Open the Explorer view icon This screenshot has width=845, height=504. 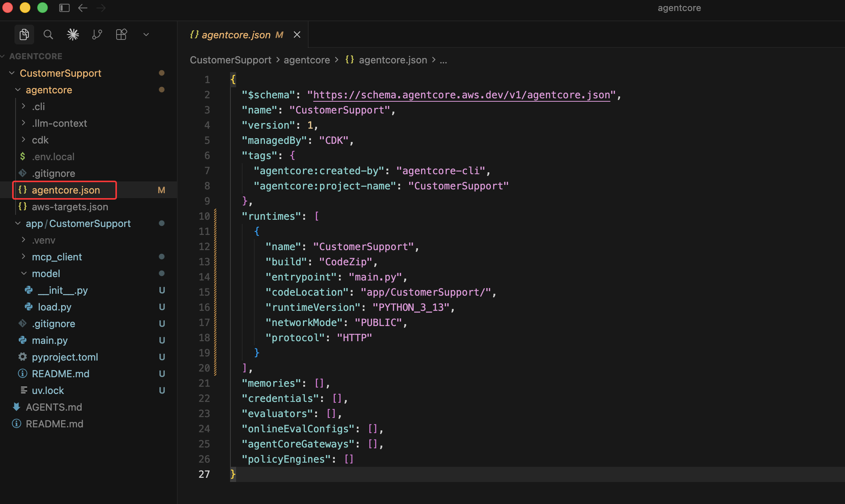[x=24, y=35]
